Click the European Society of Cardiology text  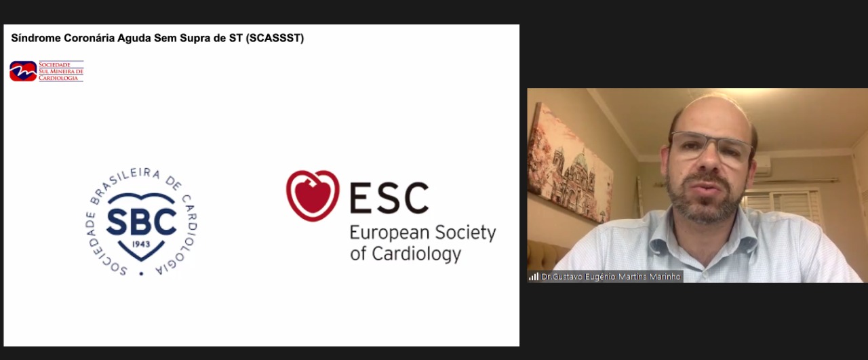click(x=422, y=243)
